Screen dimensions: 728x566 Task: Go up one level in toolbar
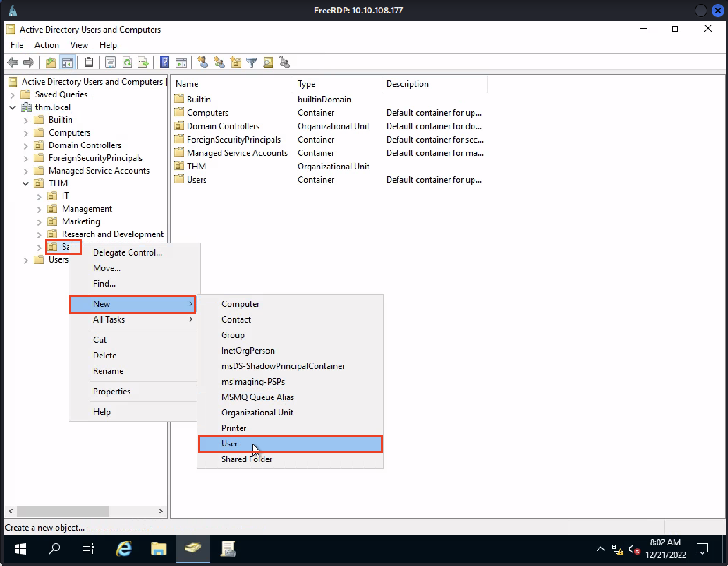51,62
